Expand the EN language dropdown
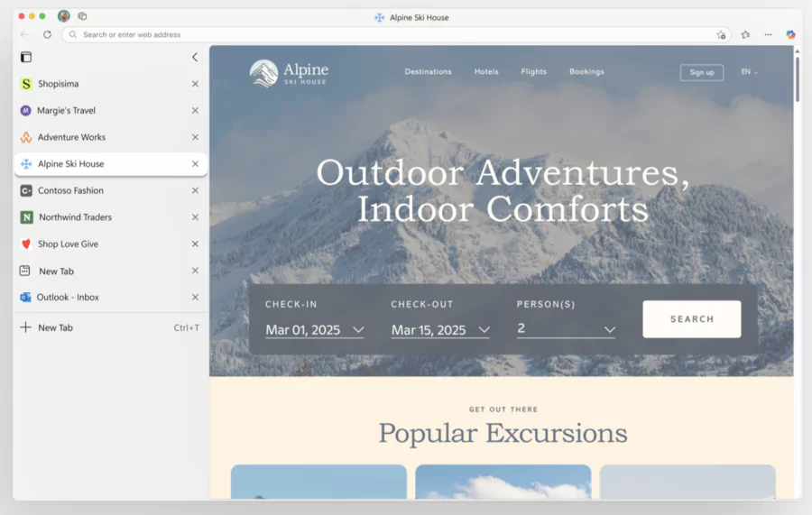Screen dimensions: 812x515 (x=749, y=72)
